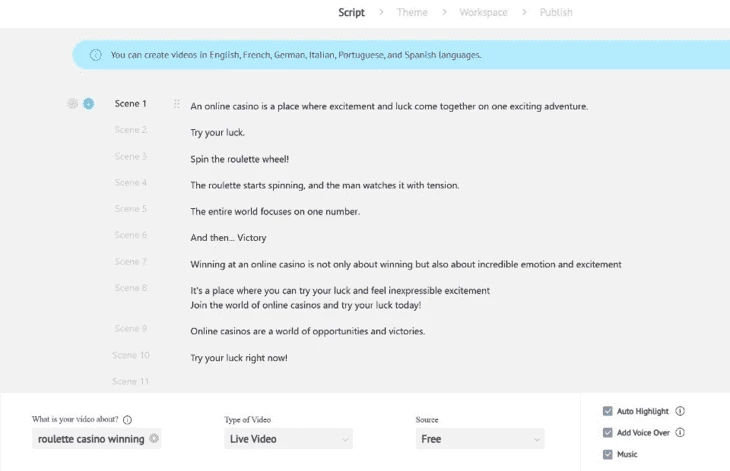Select the Scene 8 label
The width and height of the screenshot is (730, 471).
130,288
